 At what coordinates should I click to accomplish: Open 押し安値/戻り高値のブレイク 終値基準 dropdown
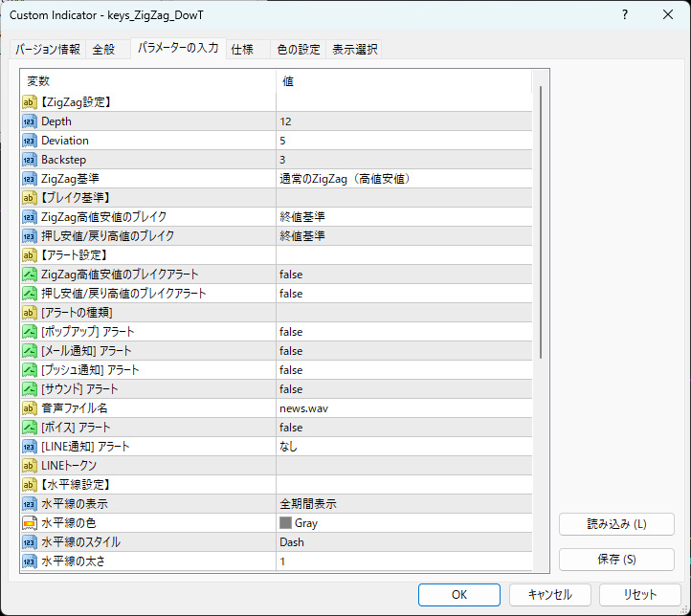[404, 236]
